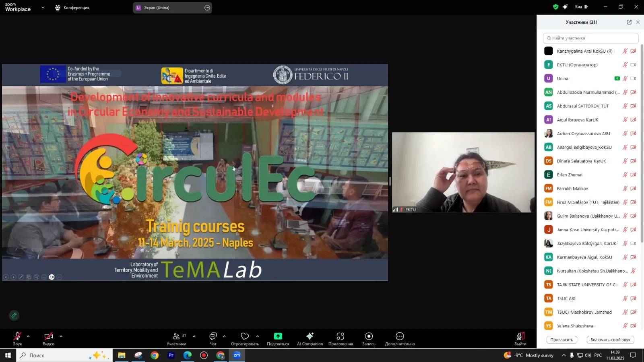
Task: Click the Дополнительно more options icon
Action: tap(400, 337)
